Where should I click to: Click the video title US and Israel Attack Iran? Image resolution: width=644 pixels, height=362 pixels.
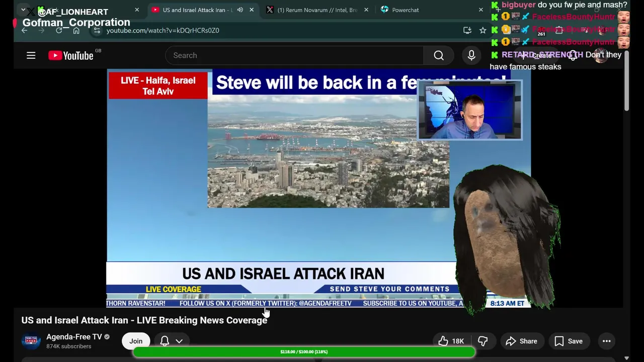click(x=144, y=320)
